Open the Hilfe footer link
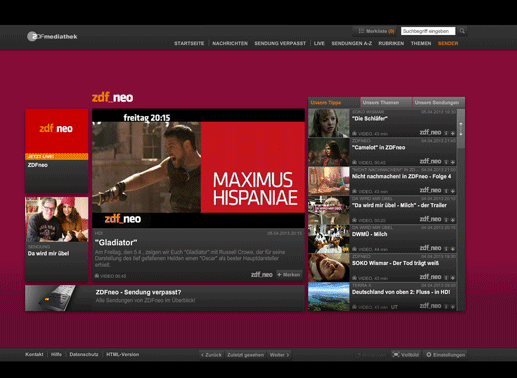Viewport: 517px width, 378px height. (56, 354)
